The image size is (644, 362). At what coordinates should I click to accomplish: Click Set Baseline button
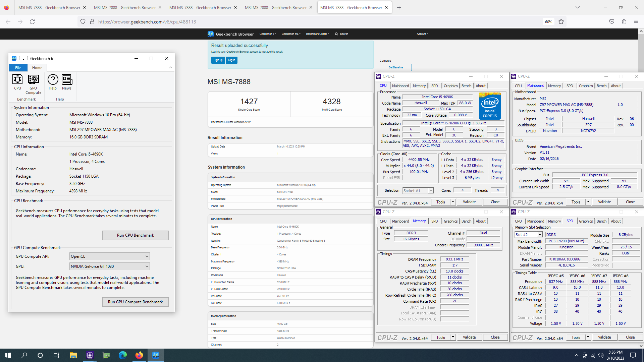396,67
